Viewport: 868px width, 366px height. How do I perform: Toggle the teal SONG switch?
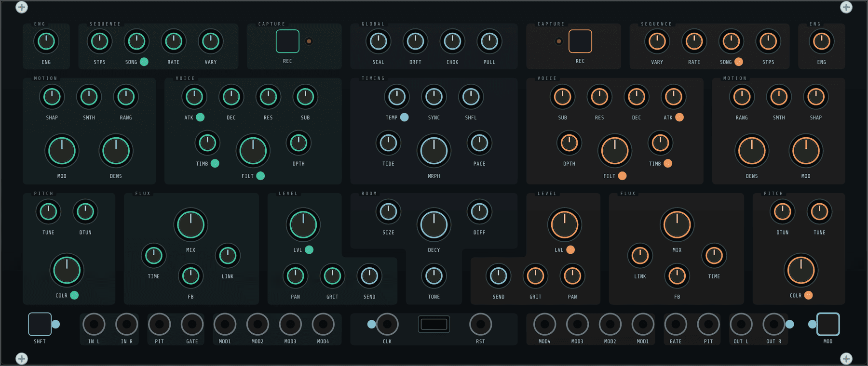click(144, 62)
